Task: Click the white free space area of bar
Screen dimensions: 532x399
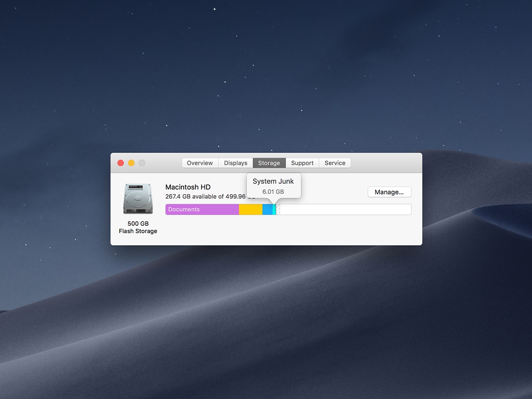Action: click(345, 209)
